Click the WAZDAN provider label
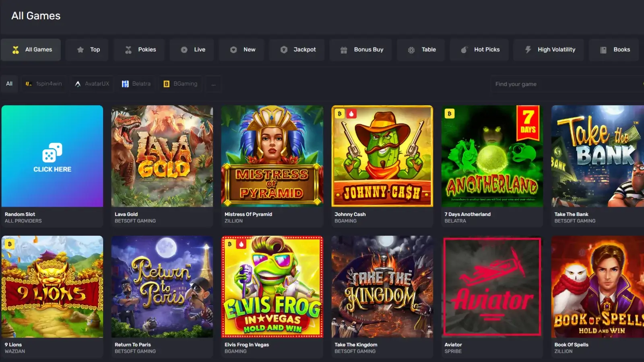 point(15,351)
